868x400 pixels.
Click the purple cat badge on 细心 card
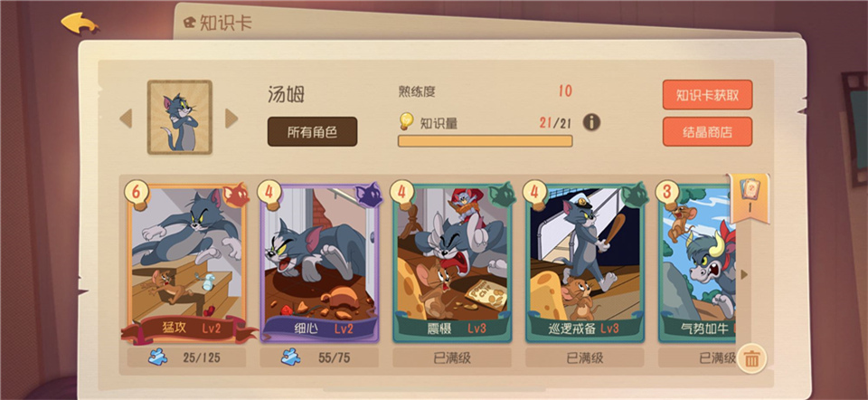click(x=369, y=195)
